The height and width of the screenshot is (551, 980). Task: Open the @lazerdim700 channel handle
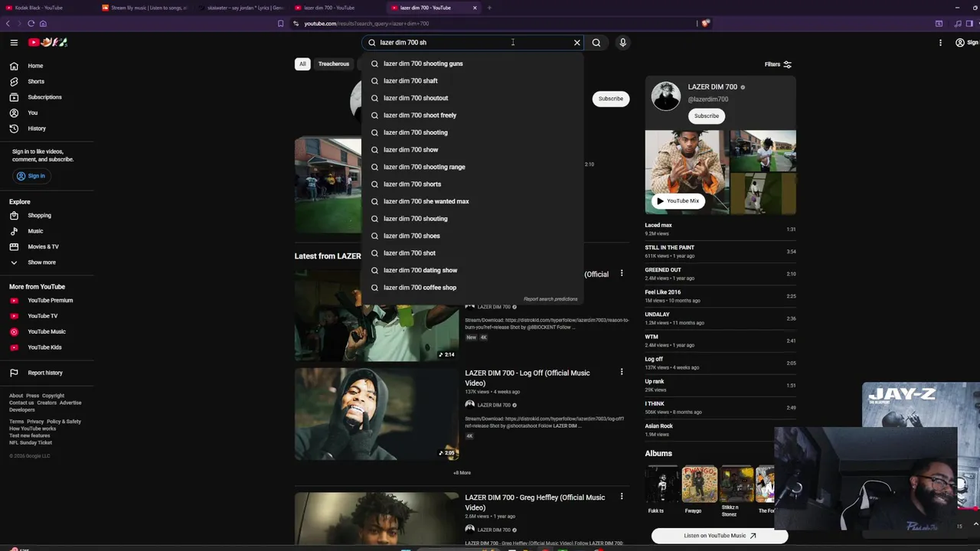[707, 99]
